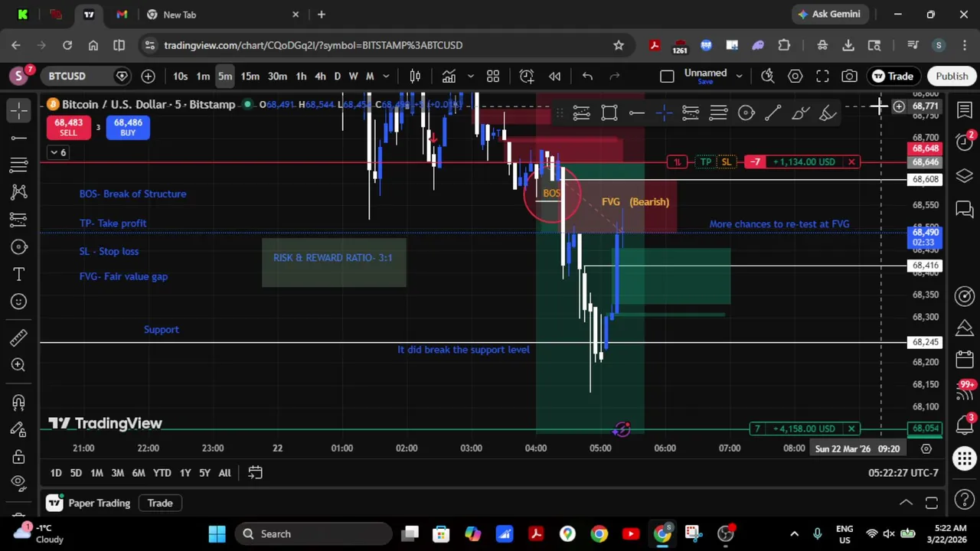Switch to the 4h timeframe
This screenshot has height=551, width=980.
(x=320, y=76)
